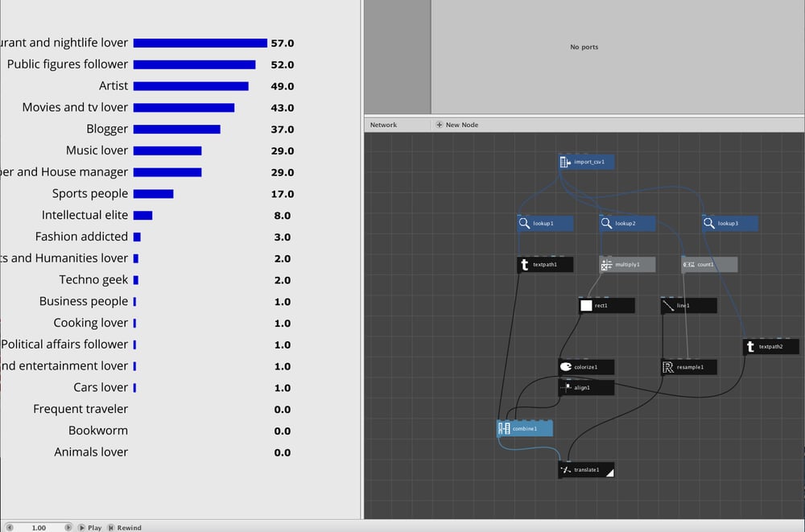Screen dimensions: 805x532
Task: Click the New Node button
Action: click(457, 125)
